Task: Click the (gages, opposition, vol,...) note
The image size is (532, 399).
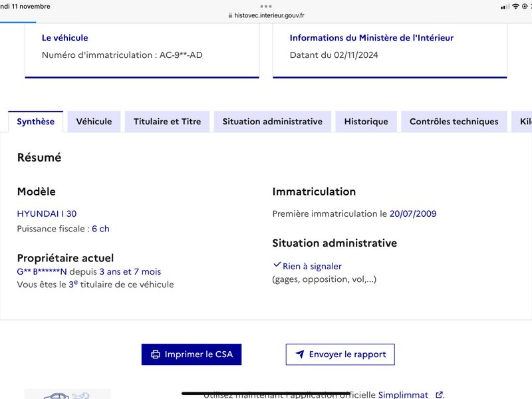Action: tap(325, 279)
